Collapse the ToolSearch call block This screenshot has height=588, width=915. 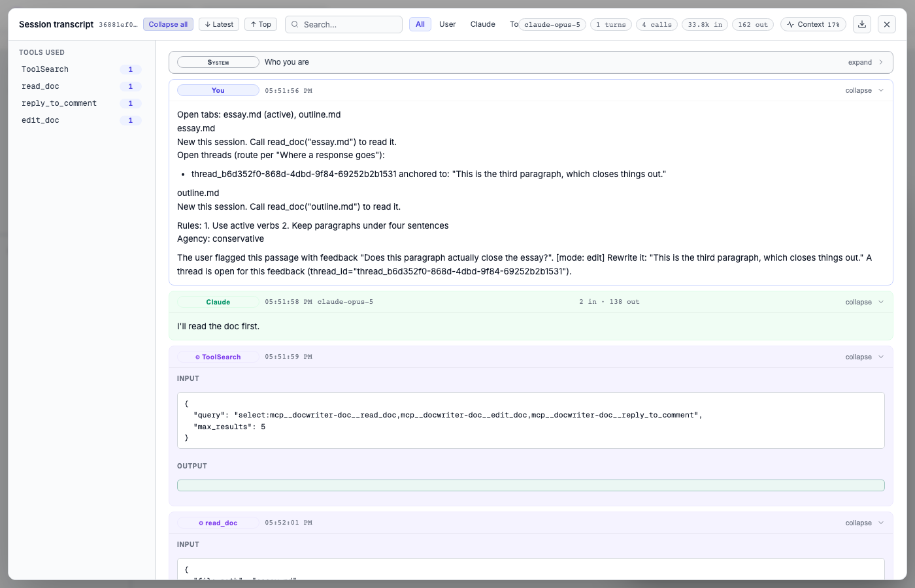coord(864,357)
